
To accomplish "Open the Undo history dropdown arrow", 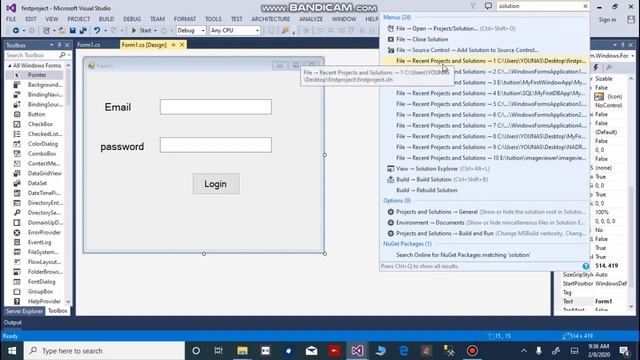I will tap(105, 30).
